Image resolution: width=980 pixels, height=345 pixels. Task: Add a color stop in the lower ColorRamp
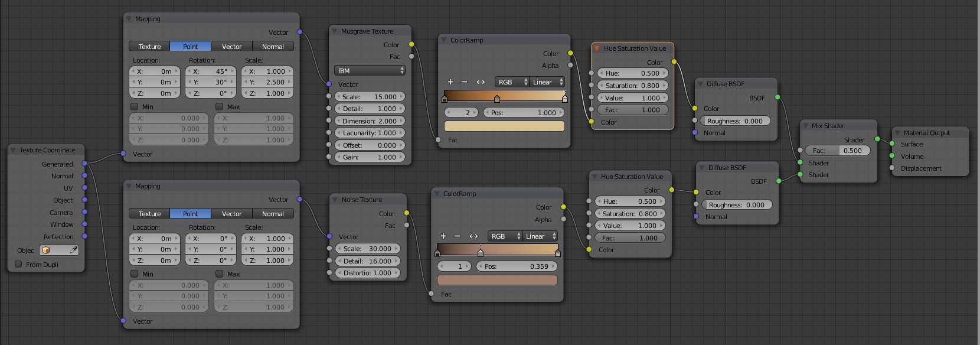[443, 236]
